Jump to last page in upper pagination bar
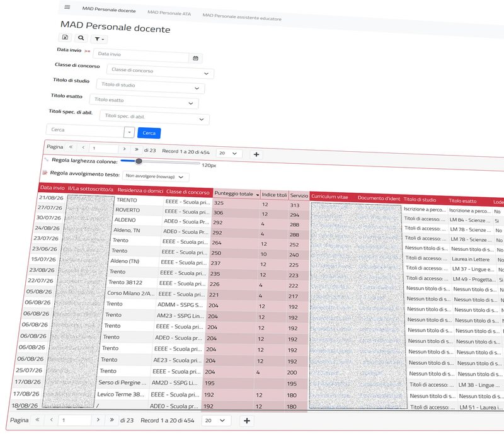This screenshot has height=436, width=504. (x=137, y=149)
